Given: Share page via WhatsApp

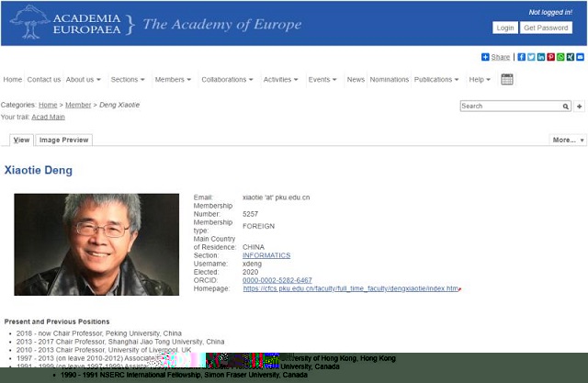Looking at the screenshot, I should point(560,57).
